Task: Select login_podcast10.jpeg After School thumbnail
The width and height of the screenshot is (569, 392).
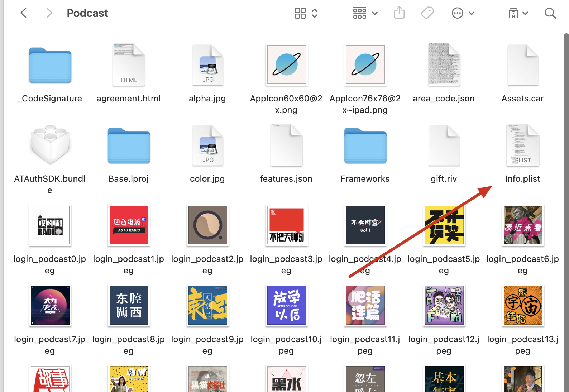Action: coord(286,305)
